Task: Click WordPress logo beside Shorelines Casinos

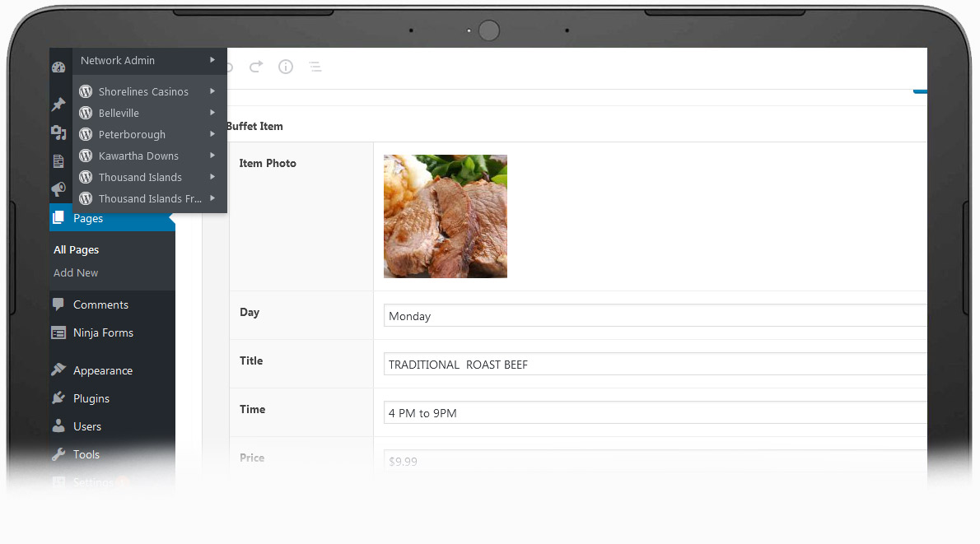Action: (x=86, y=91)
